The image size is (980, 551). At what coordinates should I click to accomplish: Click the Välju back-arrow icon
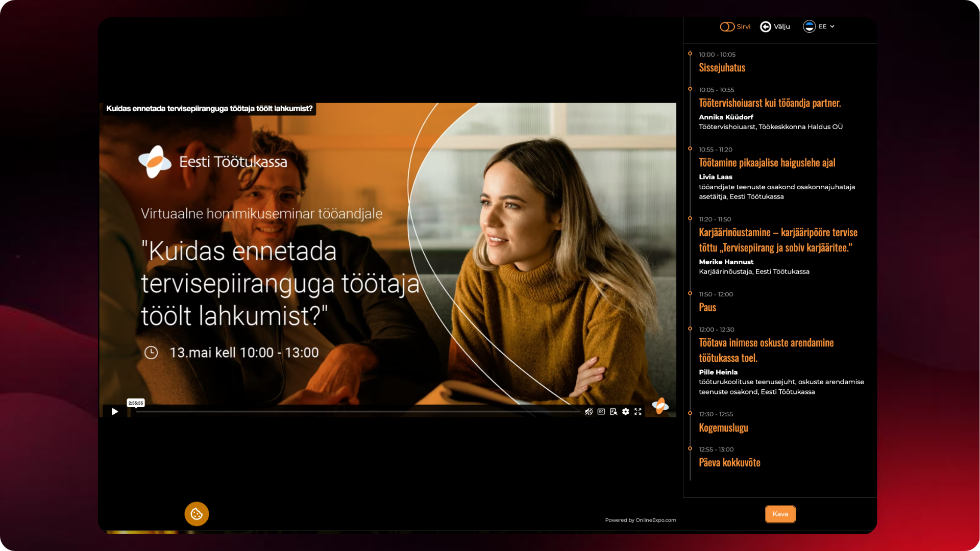(x=765, y=27)
